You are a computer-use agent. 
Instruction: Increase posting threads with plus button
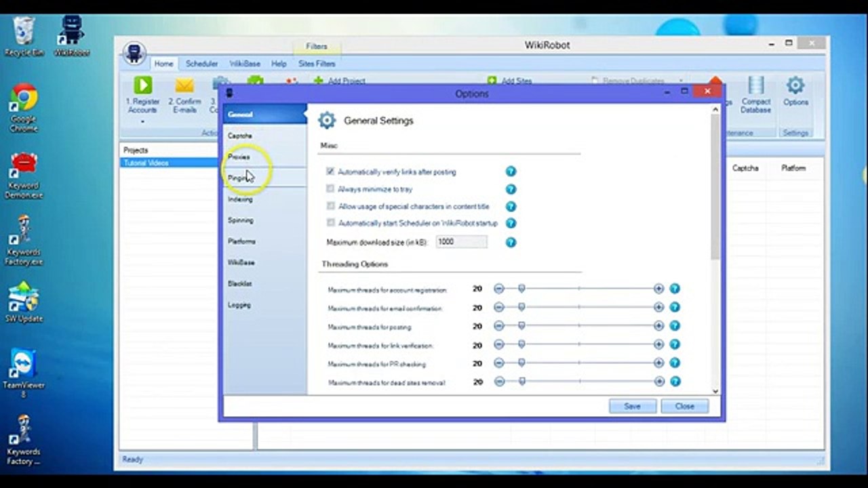pyautogui.click(x=658, y=326)
